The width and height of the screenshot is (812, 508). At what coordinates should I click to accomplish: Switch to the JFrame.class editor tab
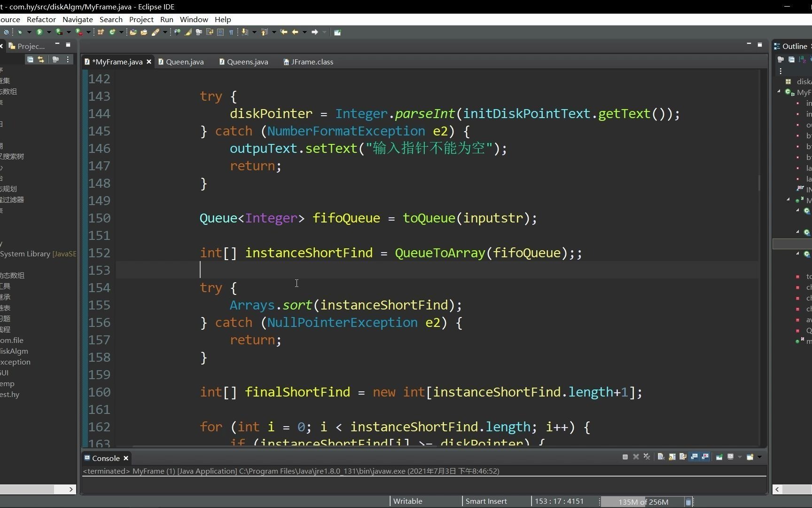[308, 62]
